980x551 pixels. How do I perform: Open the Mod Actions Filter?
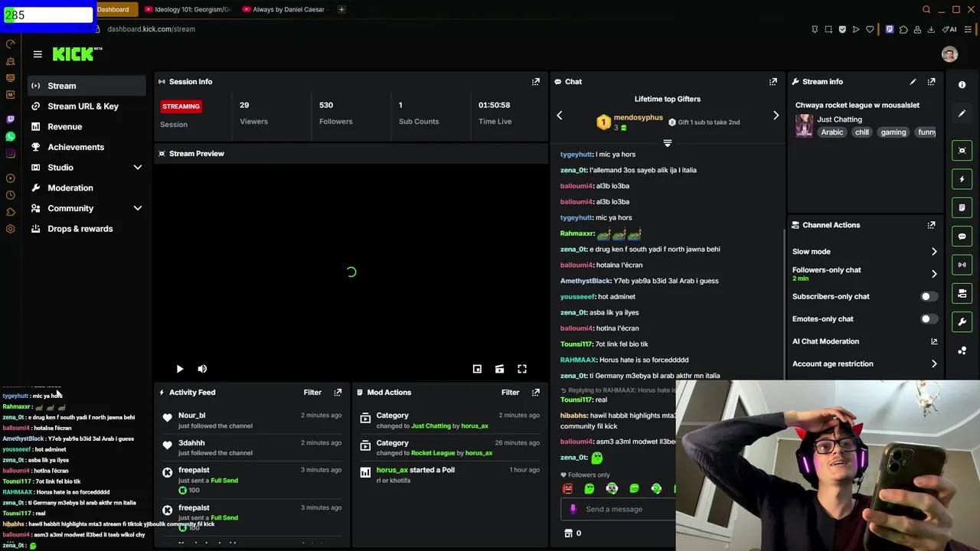point(511,392)
